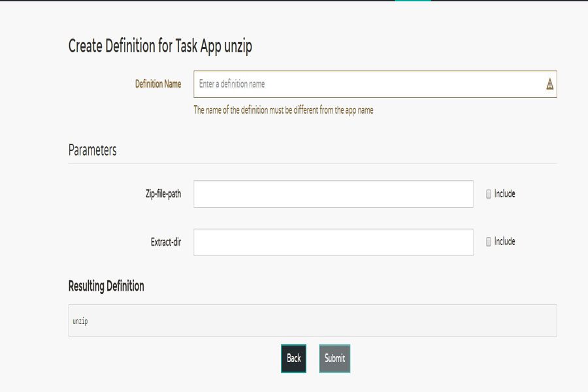Click the Include label beside Zip-file-path
Image resolution: width=588 pixels, height=392 pixels.
tap(504, 194)
